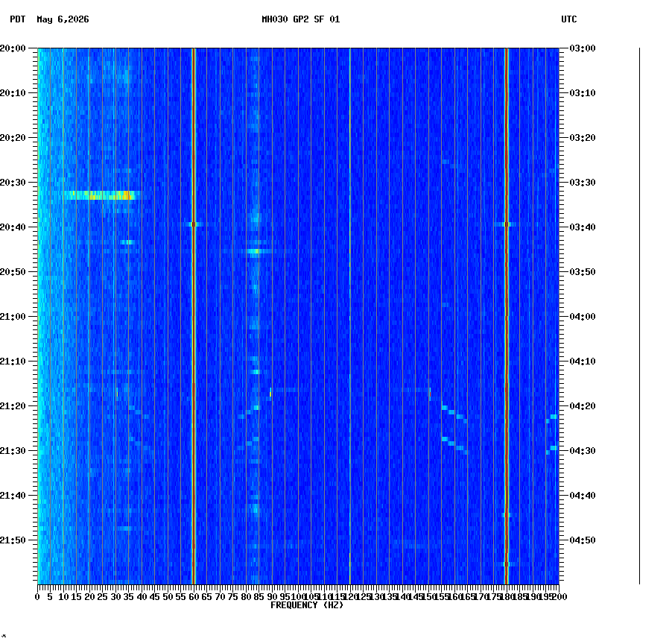Click the 180 Hz frequency axis label
The image size is (672, 644).
(507, 596)
